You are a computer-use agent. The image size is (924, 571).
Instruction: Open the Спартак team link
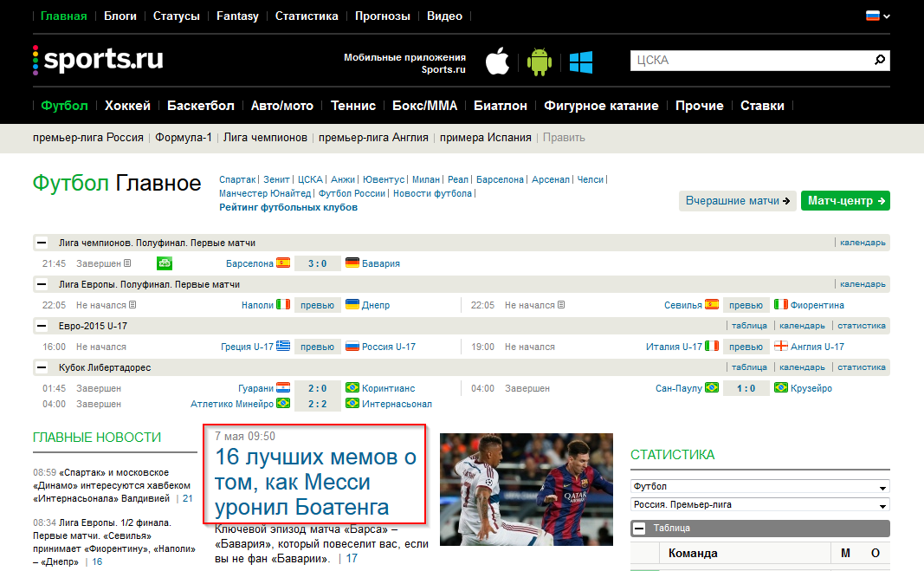[237, 179]
